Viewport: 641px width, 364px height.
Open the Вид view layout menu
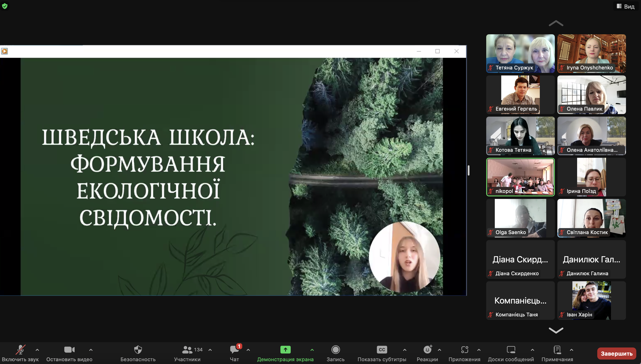(x=626, y=6)
